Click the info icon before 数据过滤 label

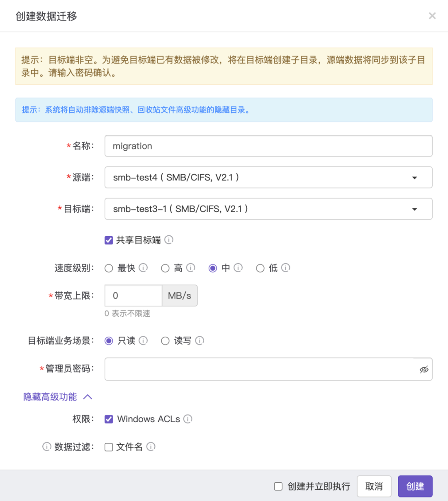pos(47,447)
